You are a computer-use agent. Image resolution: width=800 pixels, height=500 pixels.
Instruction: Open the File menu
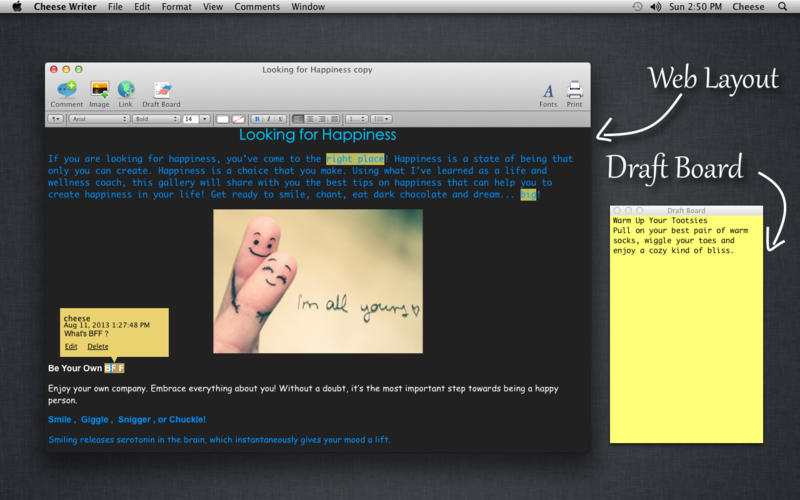coord(115,7)
